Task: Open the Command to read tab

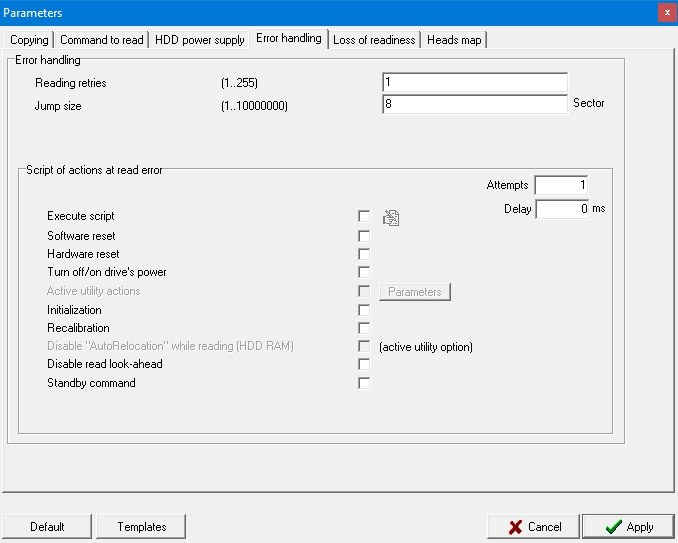Action: (x=102, y=40)
